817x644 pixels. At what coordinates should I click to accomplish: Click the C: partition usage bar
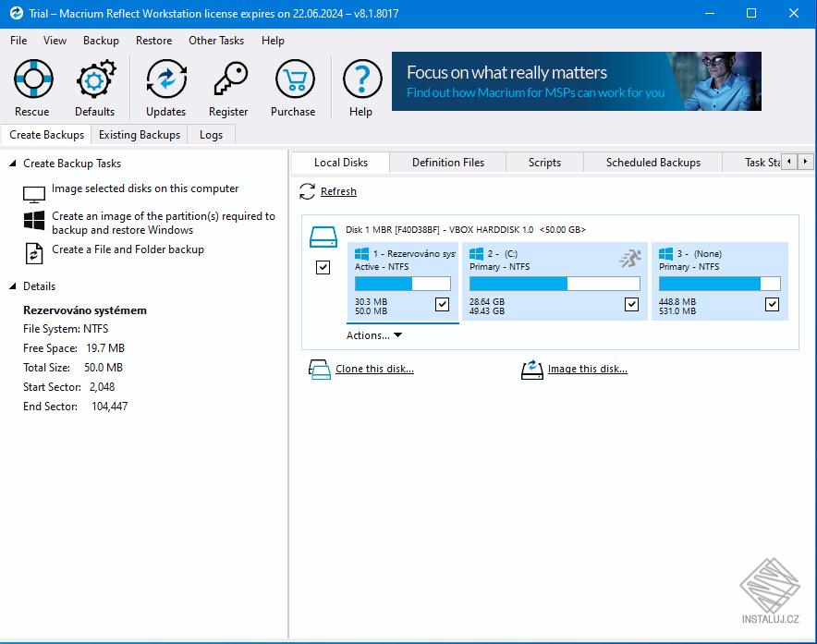[x=554, y=284]
